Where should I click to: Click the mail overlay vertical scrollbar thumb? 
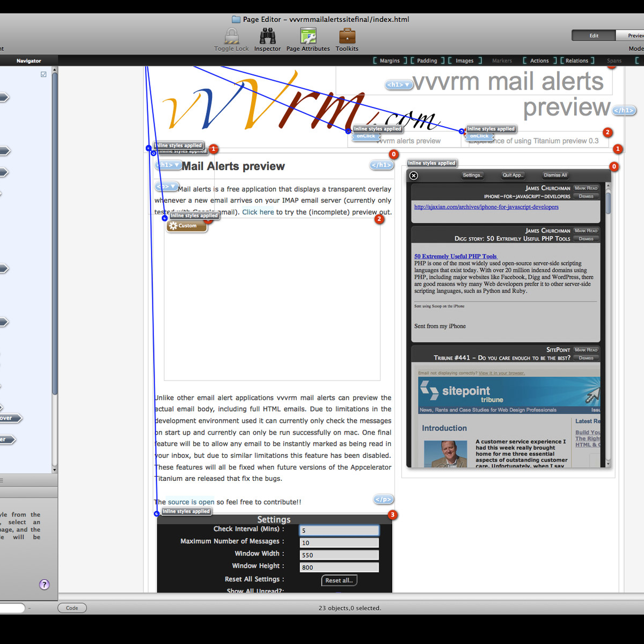tap(608, 203)
